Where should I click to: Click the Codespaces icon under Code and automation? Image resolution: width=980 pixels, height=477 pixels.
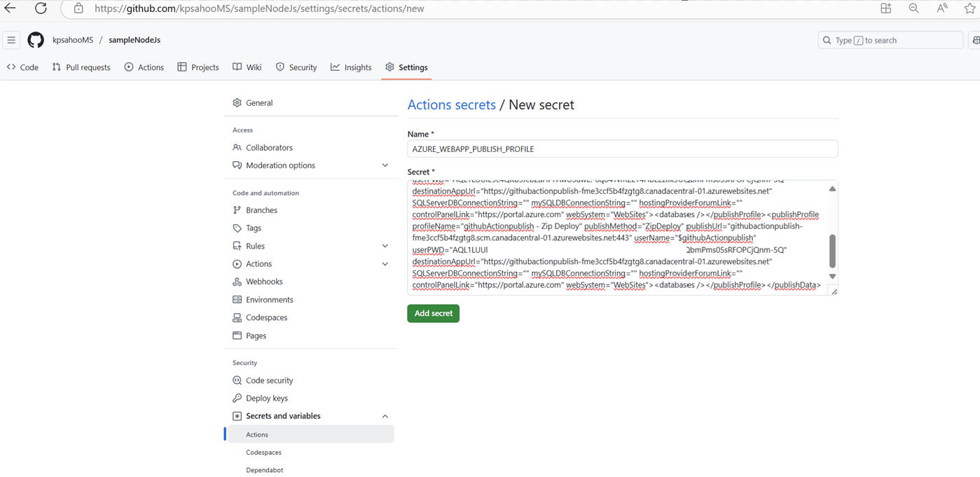pyautogui.click(x=237, y=317)
